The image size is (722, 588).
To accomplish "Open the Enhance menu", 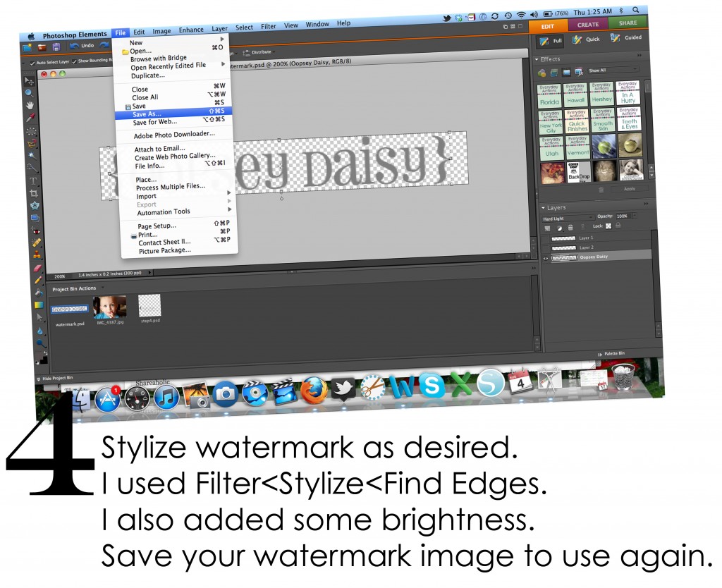I will click(x=191, y=30).
